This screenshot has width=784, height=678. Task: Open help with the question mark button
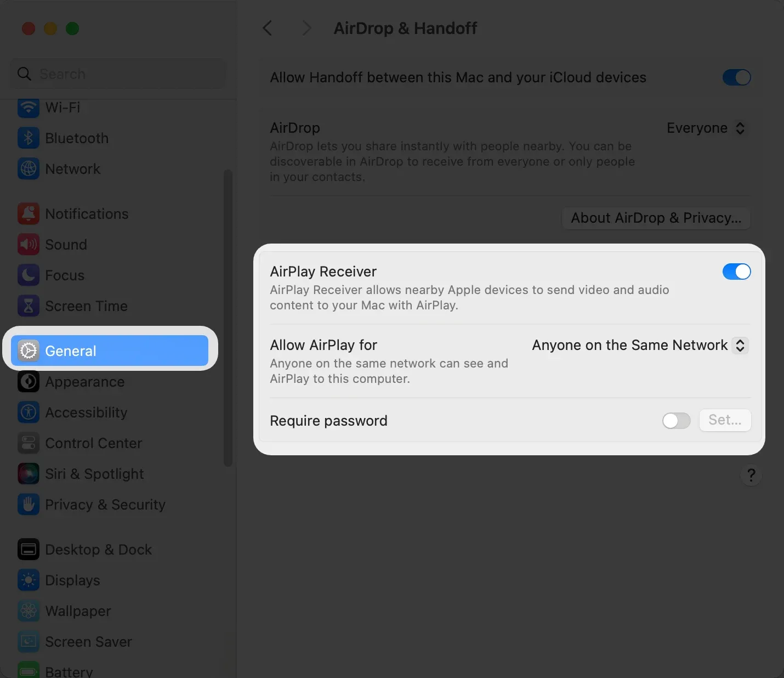click(x=751, y=475)
